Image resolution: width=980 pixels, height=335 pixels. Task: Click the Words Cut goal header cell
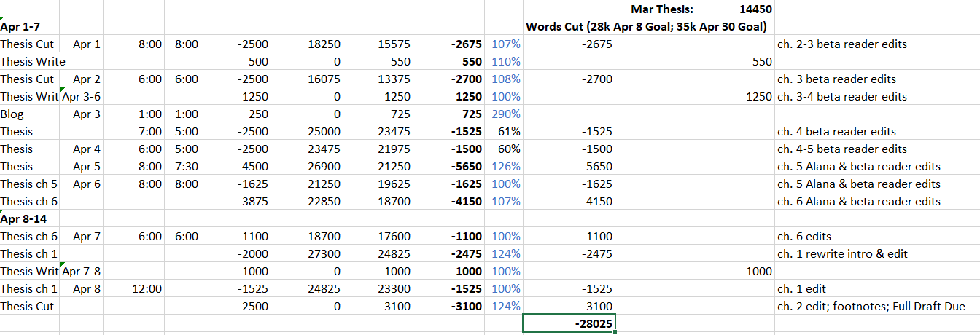pos(645,27)
